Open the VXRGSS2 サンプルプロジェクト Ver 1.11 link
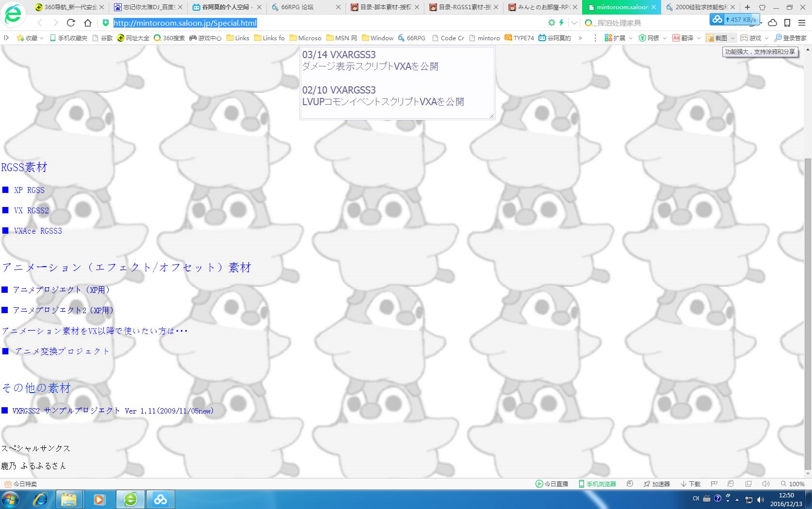 [113, 411]
